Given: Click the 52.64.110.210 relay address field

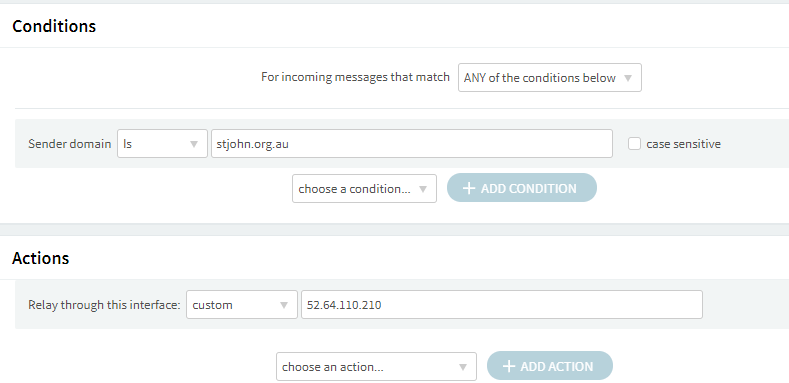Looking at the screenshot, I should [x=502, y=304].
